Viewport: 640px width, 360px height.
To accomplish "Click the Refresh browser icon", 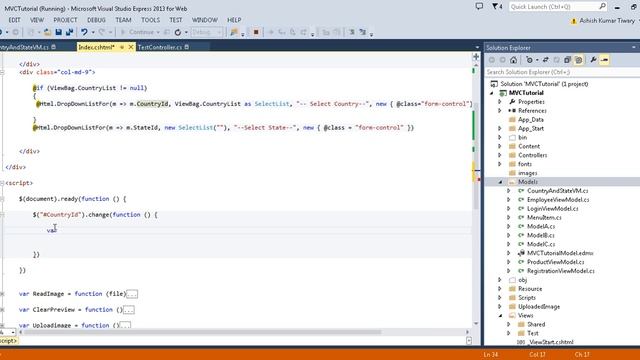I will [178, 32].
